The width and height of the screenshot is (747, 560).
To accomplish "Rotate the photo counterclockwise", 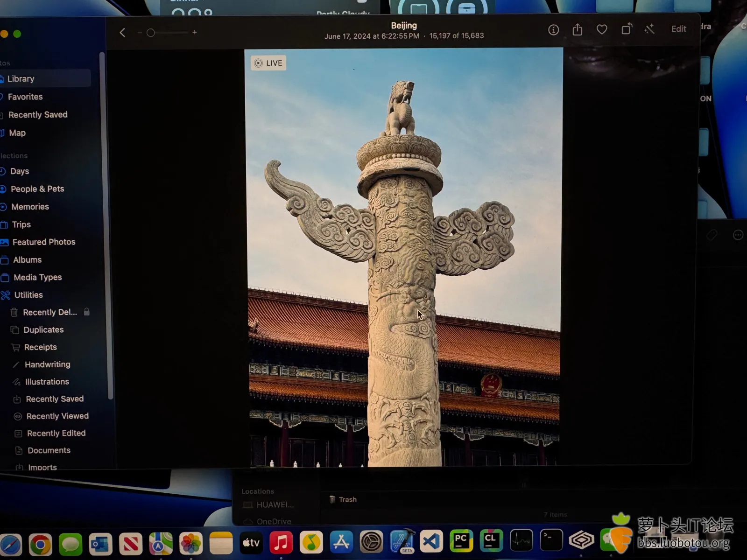I will (x=627, y=29).
